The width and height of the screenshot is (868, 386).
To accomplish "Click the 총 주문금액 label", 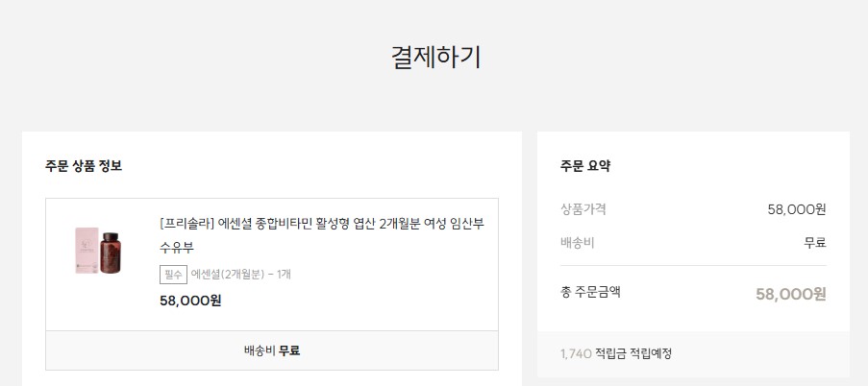I will point(590,292).
